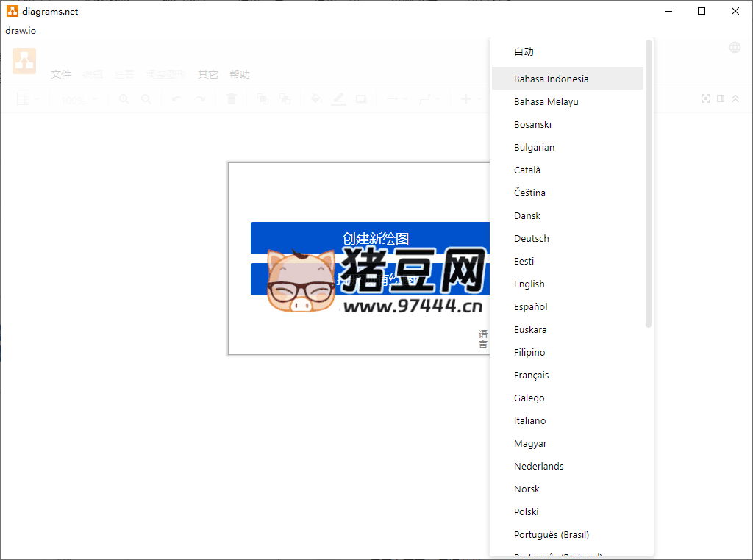Open the language globe icon

pos(734,46)
